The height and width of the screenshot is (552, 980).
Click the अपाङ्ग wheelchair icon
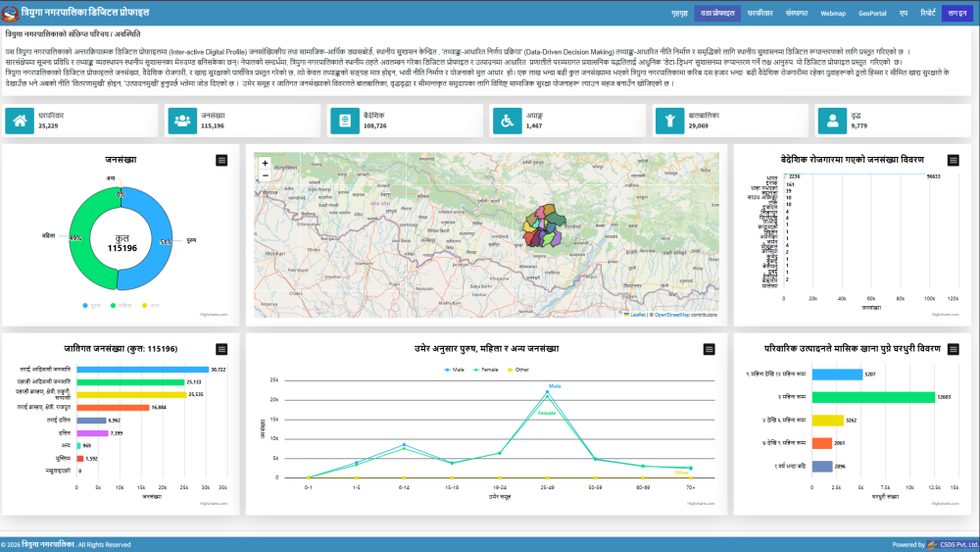(507, 121)
